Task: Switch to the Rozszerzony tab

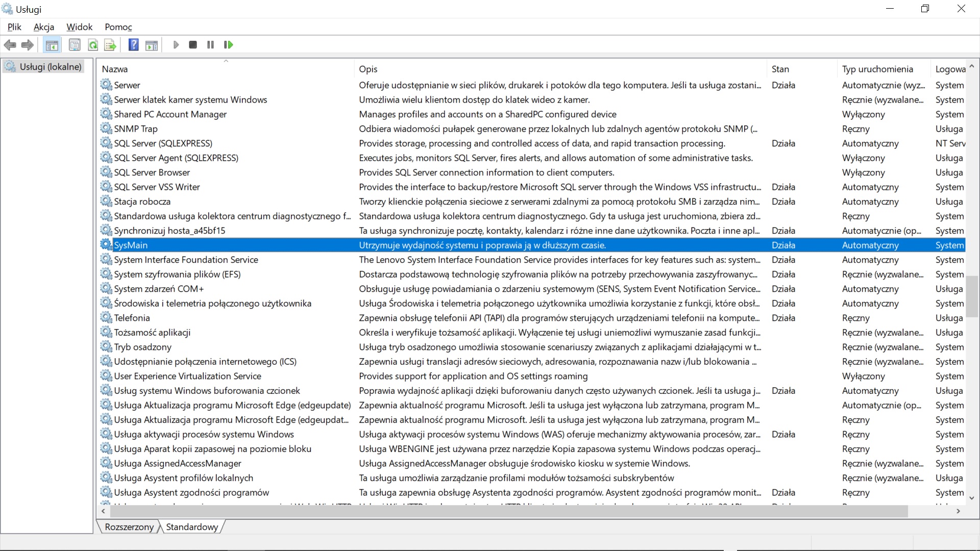Action: click(x=129, y=527)
